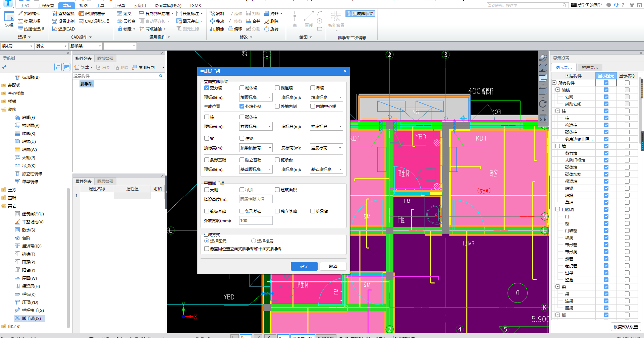
Task: Open the 第4层 floor selector dropdown
Action: pyautogui.click(x=17, y=46)
